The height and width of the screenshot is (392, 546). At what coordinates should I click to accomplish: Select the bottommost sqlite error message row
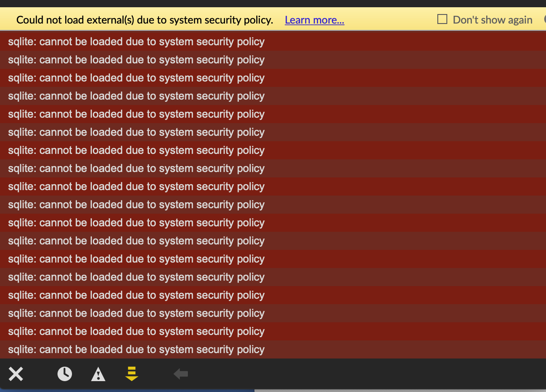(273, 349)
